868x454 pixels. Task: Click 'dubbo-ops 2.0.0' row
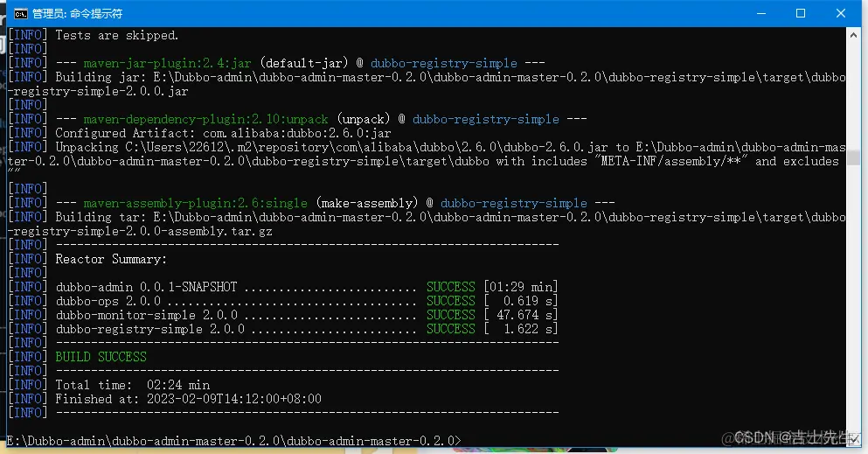pos(283,301)
